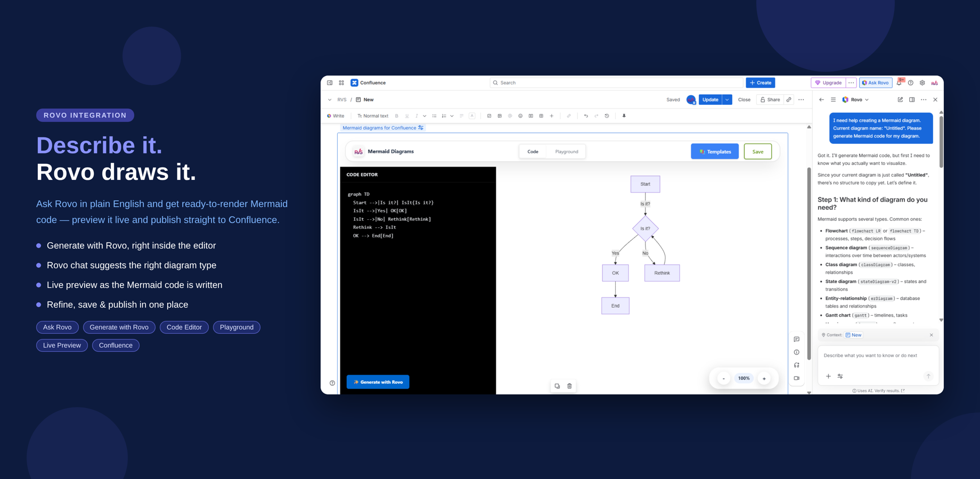
Task: Insert an image using the toolbar icon
Action: [500, 116]
